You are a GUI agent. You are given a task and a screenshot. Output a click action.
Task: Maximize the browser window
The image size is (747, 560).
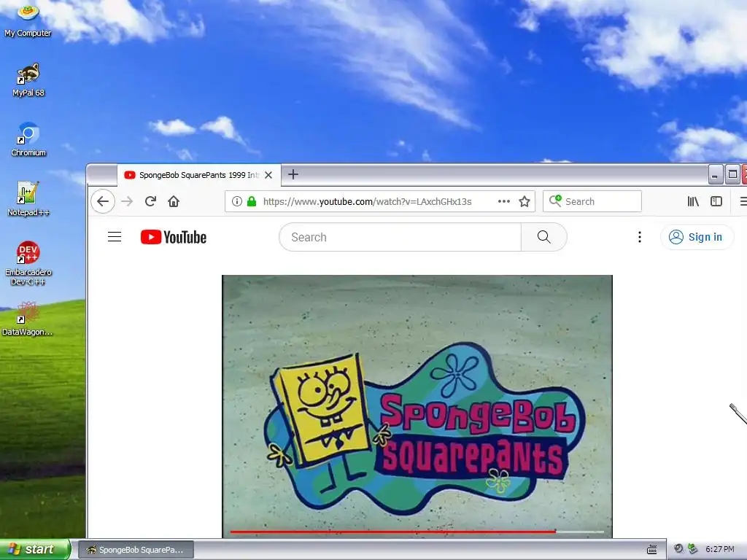(x=732, y=175)
